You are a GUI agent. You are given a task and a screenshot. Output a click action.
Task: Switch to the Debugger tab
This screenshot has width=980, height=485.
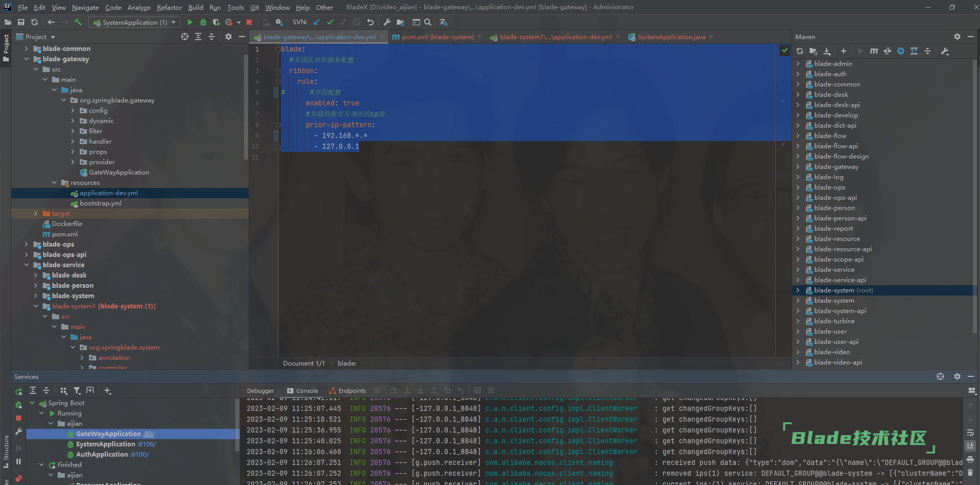pyautogui.click(x=260, y=390)
